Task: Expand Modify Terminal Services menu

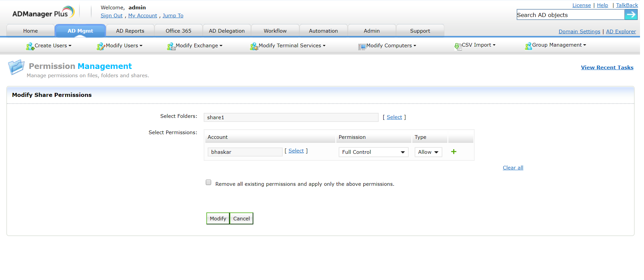Action: [x=292, y=46]
